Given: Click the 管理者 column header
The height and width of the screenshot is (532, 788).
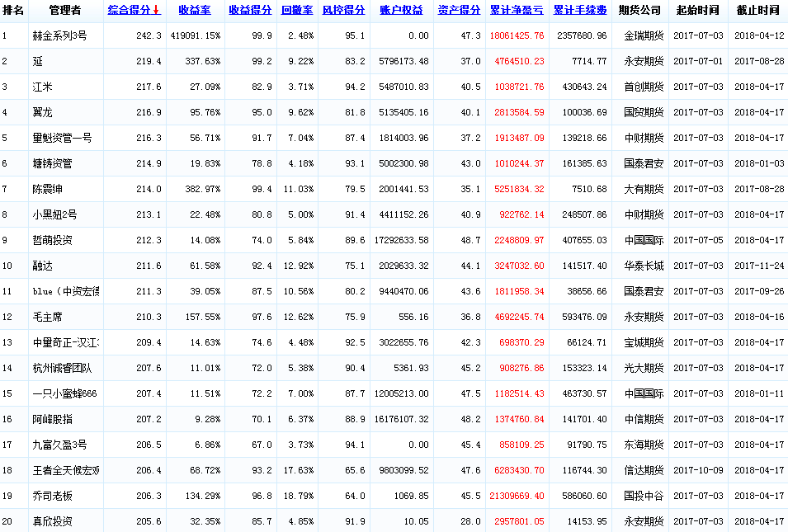Looking at the screenshot, I should tap(65, 11).
